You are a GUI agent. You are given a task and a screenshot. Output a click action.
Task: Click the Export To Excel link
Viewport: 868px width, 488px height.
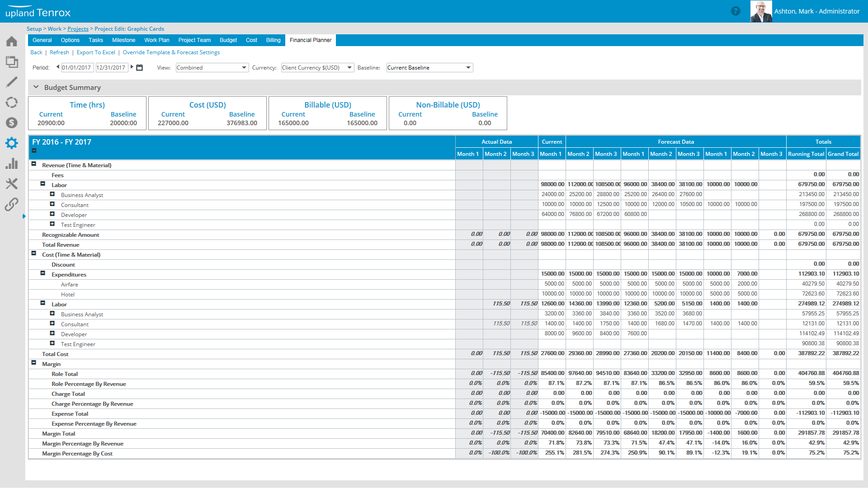(96, 52)
